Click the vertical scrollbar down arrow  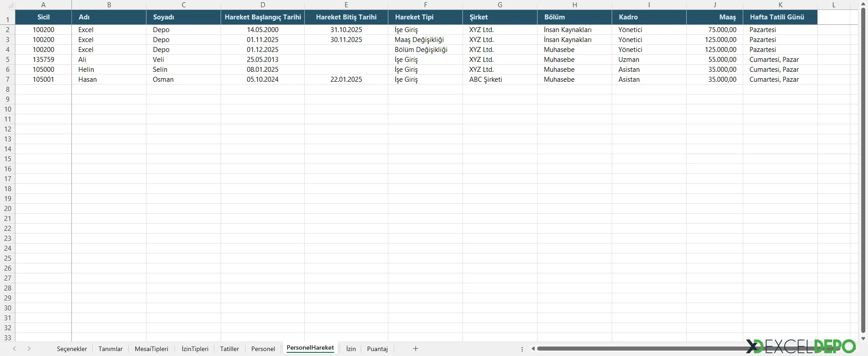coord(863,338)
